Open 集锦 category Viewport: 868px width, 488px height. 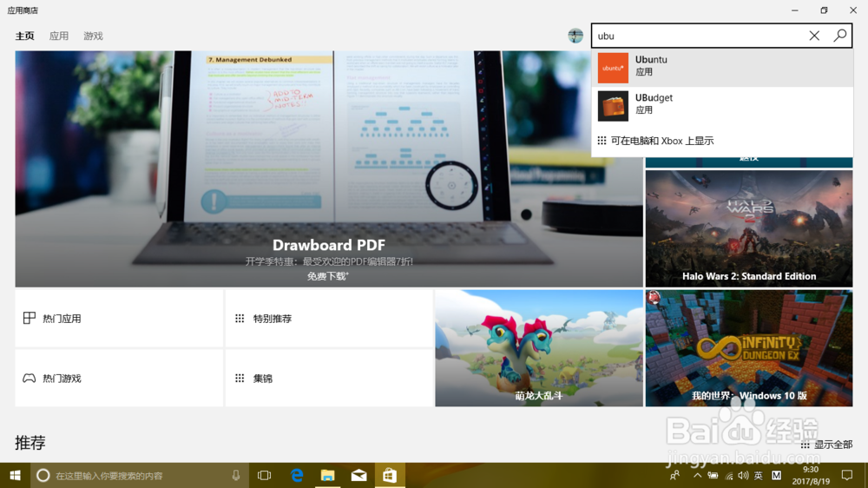[329, 379]
